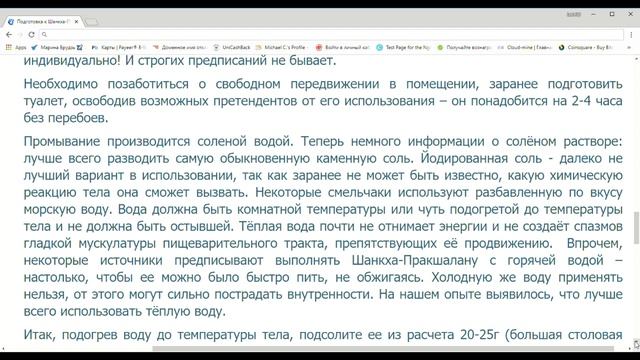The width and height of the screenshot is (640, 360).
Task: Click the address bar search field
Action: [x=331, y=35]
